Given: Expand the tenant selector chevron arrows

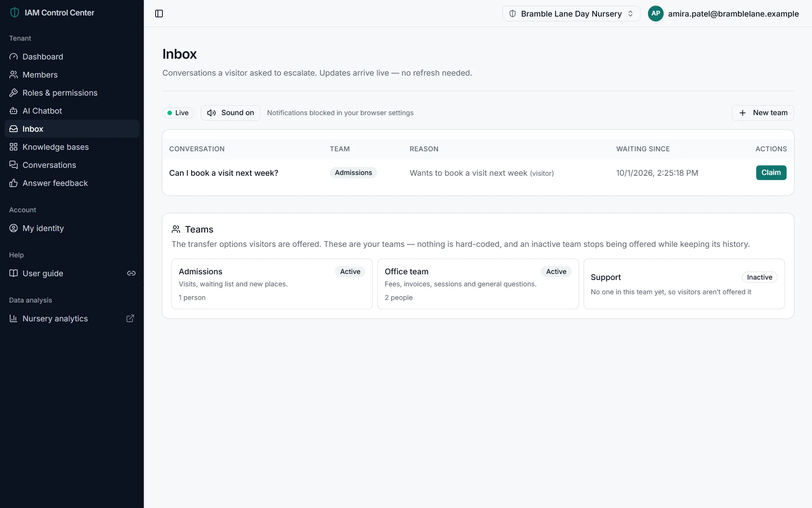Looking at the screenshot, I should point(630,14).
